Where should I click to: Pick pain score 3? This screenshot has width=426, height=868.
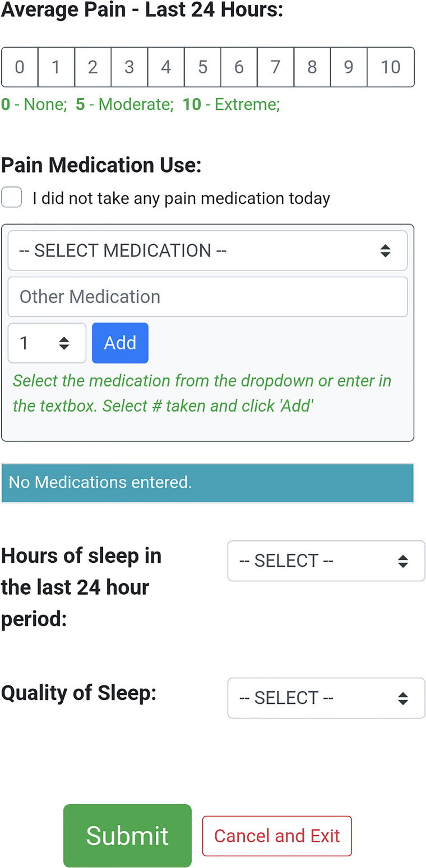tap(129, 67)
